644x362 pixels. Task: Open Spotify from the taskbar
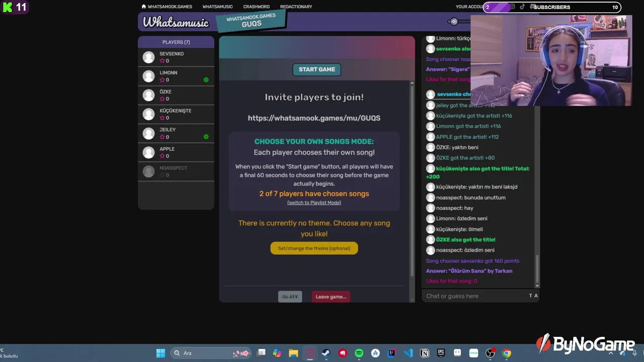click(x=359, y=353)
